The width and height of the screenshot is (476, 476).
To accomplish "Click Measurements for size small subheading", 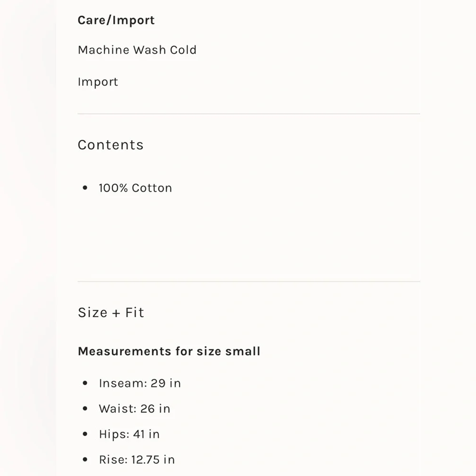I will click(169, 351).
